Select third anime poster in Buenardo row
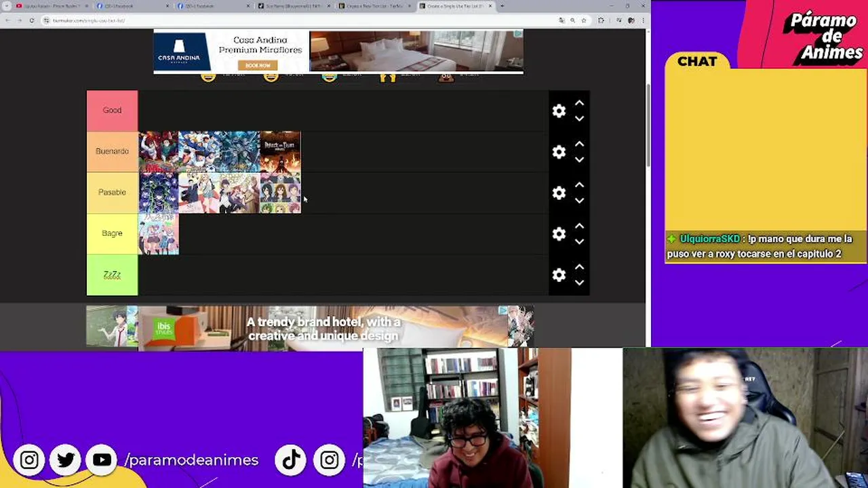This screenshot has width=868, height=488. pos(239,152)
